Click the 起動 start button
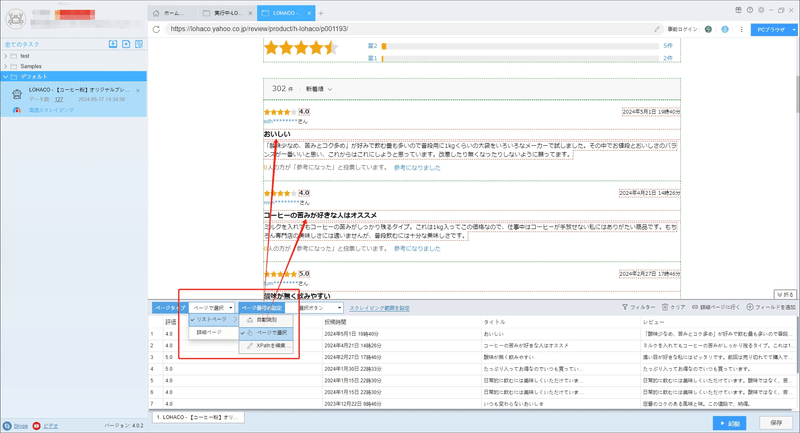The width and height of the screenshot is (800, 433). 730,423
